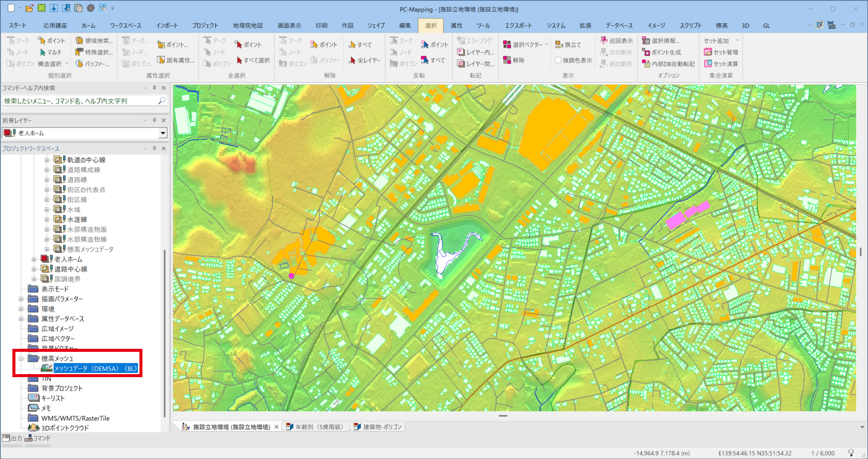The width and height of the screenshot is (868, 459).
Task: Click the 旗立て flag icon
Action: 559,45
